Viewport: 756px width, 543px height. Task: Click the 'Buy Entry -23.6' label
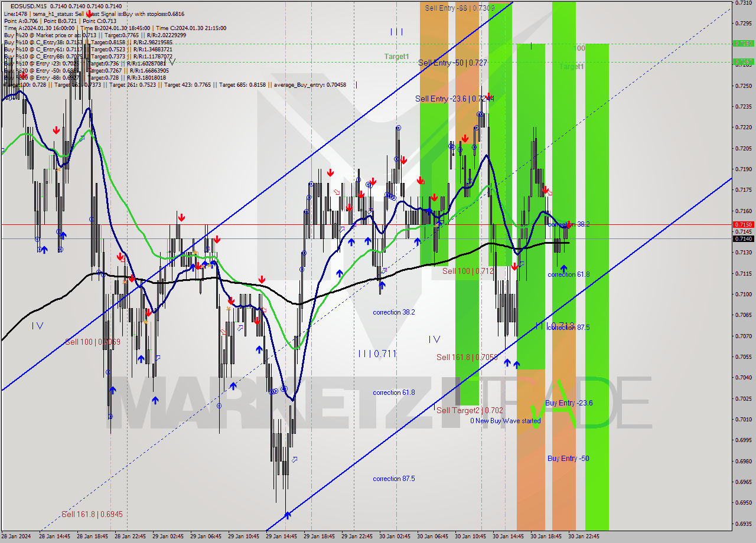click(x=569, y=403)
